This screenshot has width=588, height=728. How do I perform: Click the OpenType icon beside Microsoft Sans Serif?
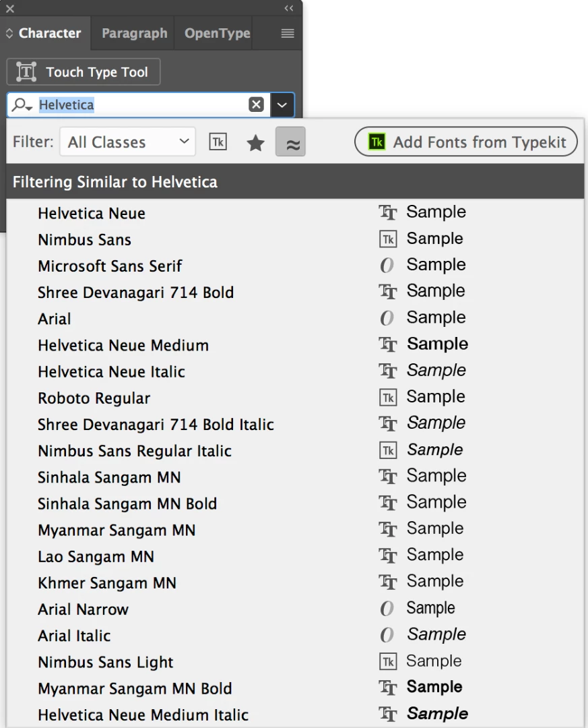click(387, 266)
